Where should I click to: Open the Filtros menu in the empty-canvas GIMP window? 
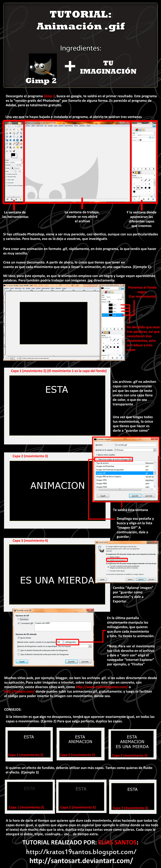click(76, 126)
